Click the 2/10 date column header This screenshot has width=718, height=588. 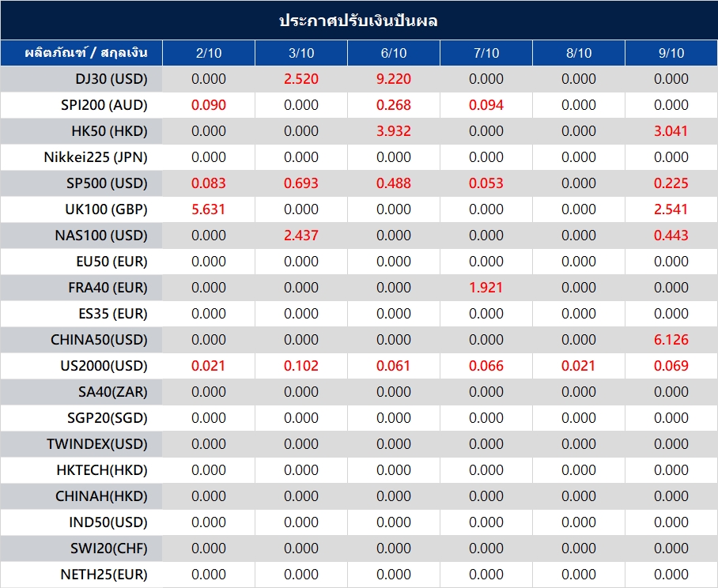[209, 53]
